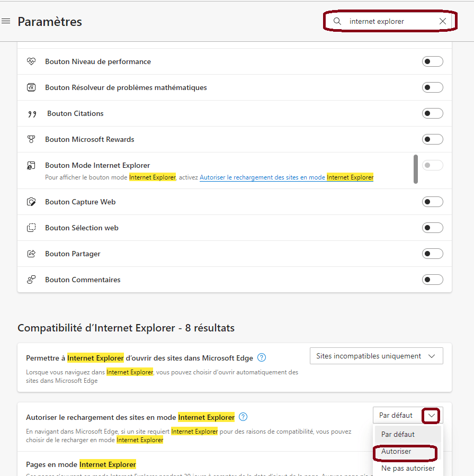Click the Partager share icon
This screenshot has height=476, width=474.
click(x=31, y=254)
